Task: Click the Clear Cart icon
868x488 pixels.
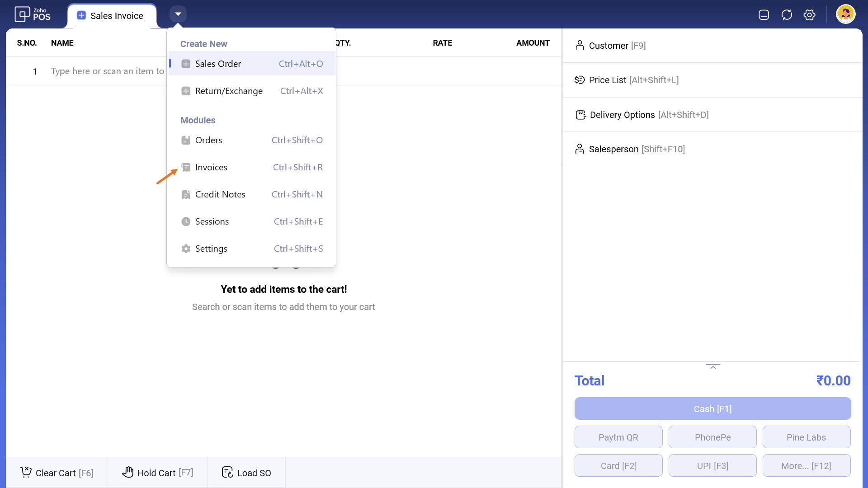Action: pos(26,472)
